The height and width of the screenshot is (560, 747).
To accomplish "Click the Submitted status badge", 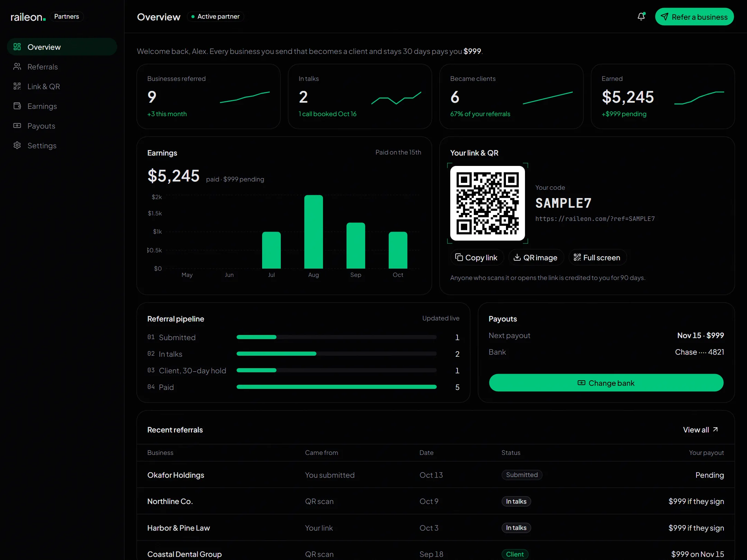I will 522,475.
